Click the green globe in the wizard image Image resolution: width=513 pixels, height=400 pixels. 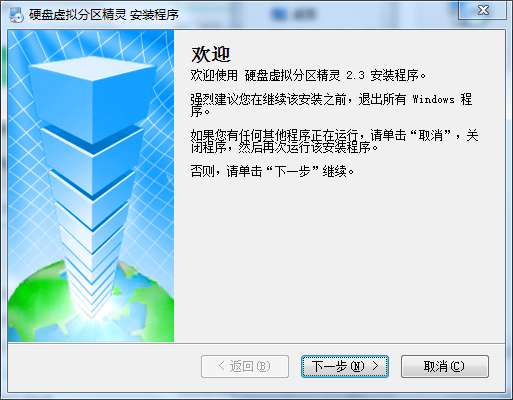[91, 302]
